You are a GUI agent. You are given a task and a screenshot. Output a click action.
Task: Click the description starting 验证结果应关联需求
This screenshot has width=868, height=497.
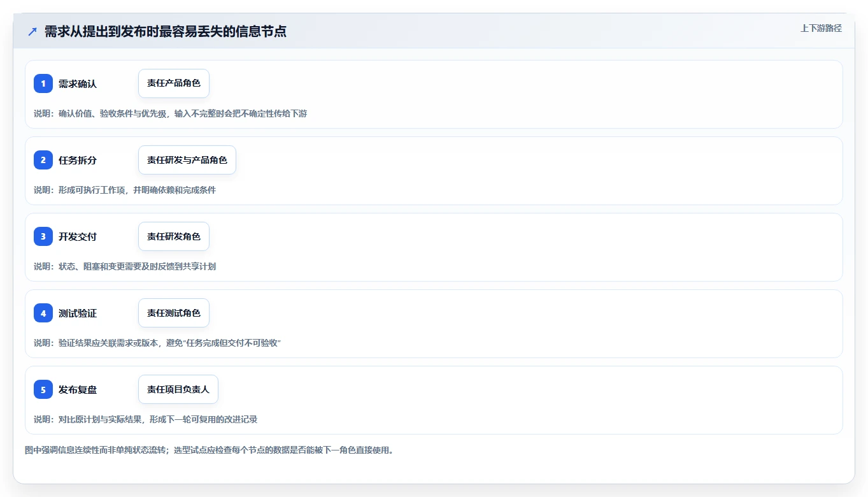pyautogui.click(x=158, y=343)
